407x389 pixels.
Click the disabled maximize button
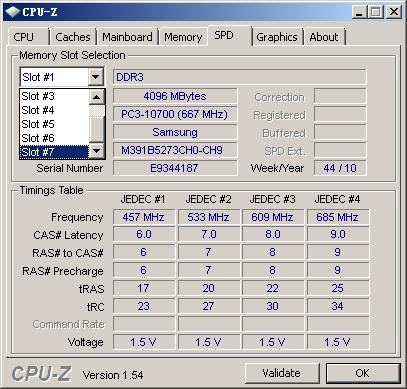click(376, 12)
